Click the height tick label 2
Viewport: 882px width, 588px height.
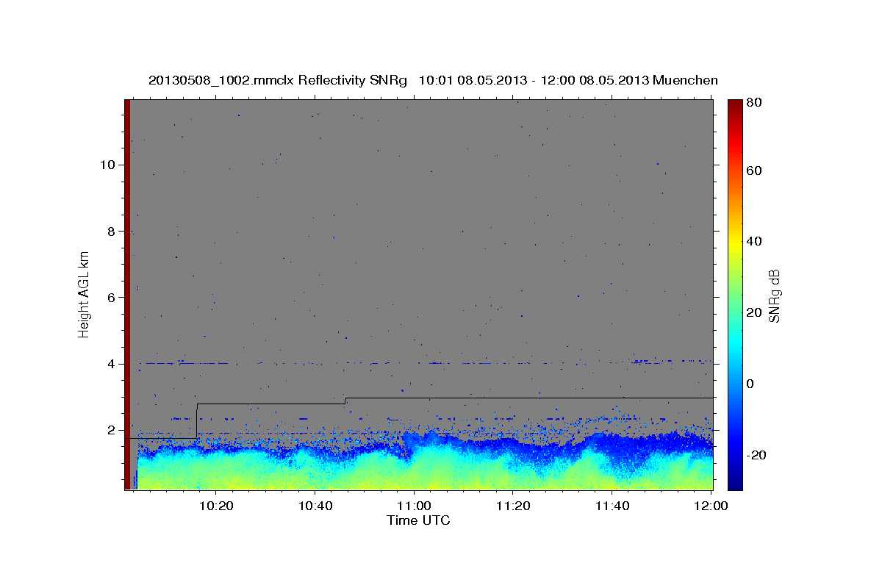(112, 430)
